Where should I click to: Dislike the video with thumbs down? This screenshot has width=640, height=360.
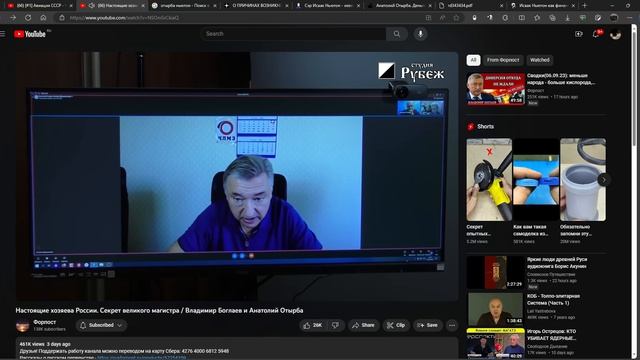[x=335, y=325]
